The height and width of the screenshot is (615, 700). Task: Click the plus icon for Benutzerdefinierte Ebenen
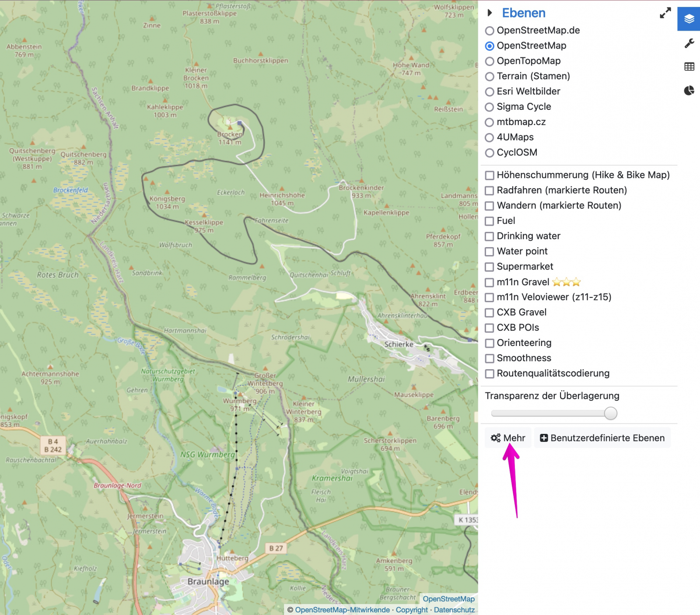(544, 438)
